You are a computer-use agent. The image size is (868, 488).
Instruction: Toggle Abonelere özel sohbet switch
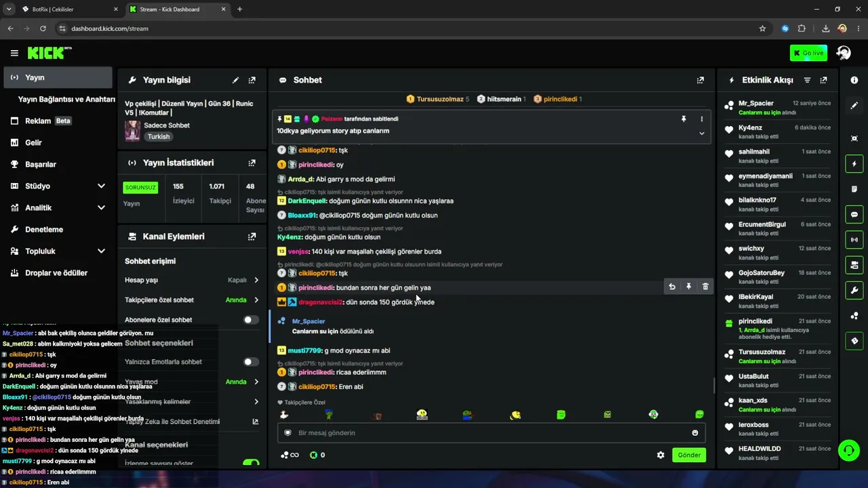[x=251, y=320]
